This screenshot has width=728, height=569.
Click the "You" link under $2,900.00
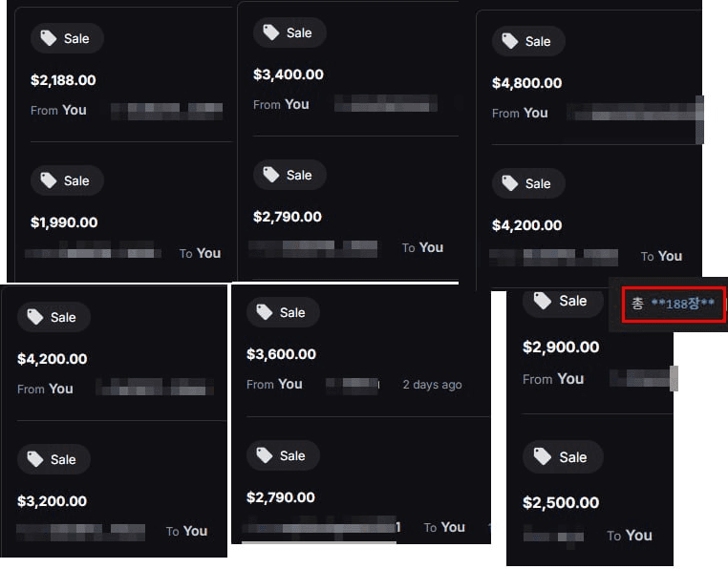(x=570, y=379)
